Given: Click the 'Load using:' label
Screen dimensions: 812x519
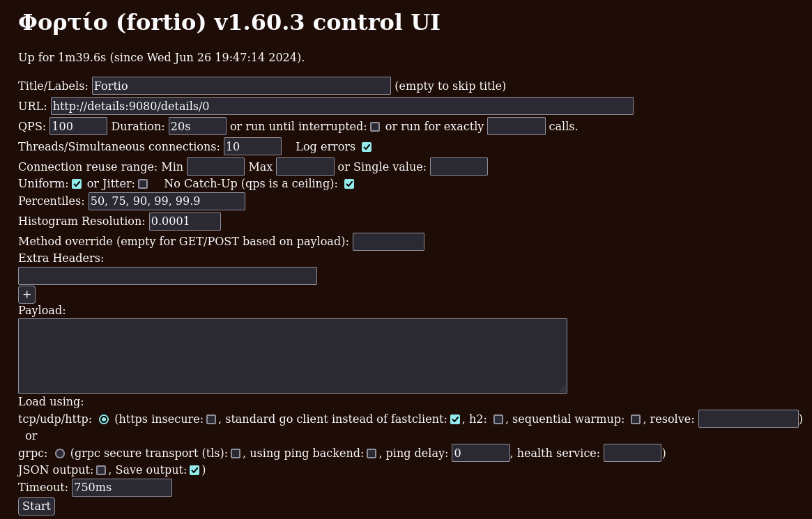Looking at the screenshot, I should click(x=51, y=401).
